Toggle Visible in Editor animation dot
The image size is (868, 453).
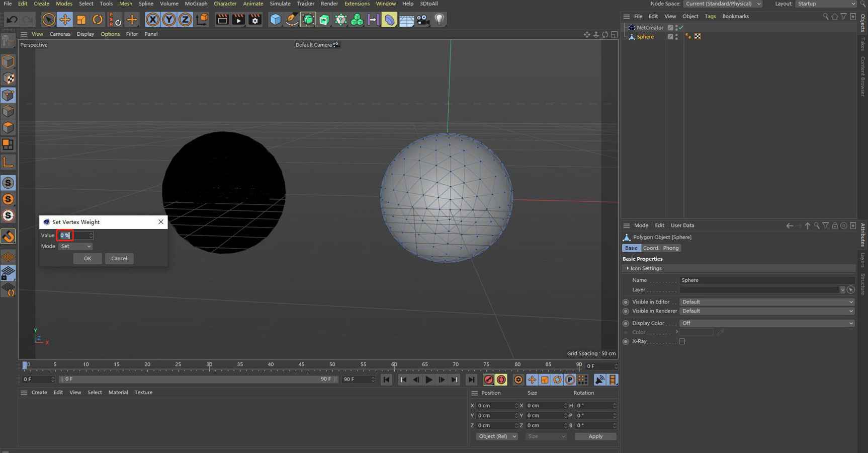(x=626, y=303)
